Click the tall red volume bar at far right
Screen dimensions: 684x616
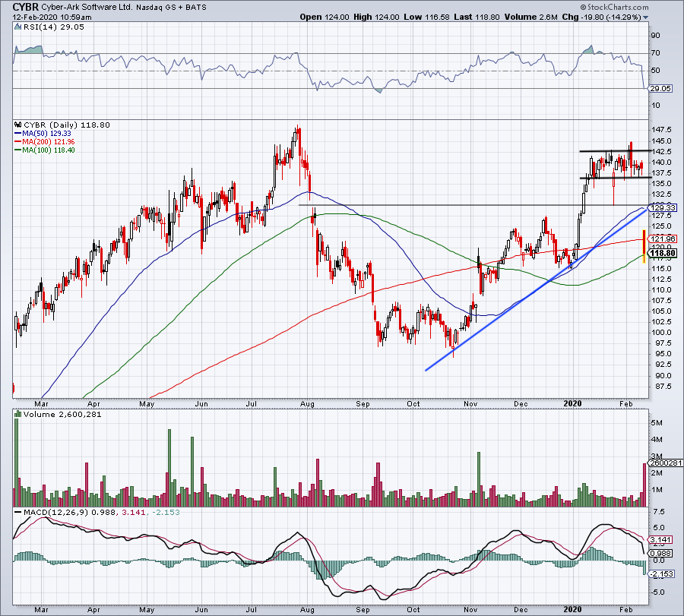(644, 485)
